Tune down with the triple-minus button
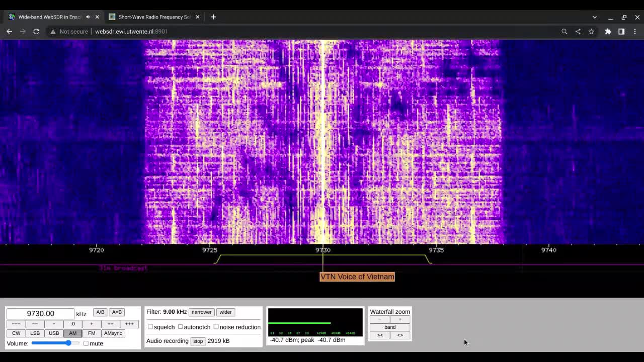Screen dimensions: 644x362 pos(16,324)
